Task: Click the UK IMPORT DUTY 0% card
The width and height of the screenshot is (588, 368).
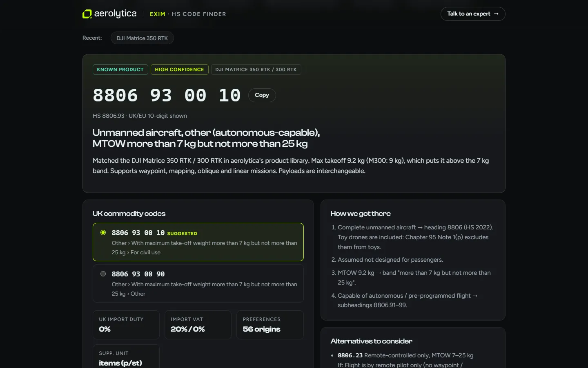Action: coord(126,325)
